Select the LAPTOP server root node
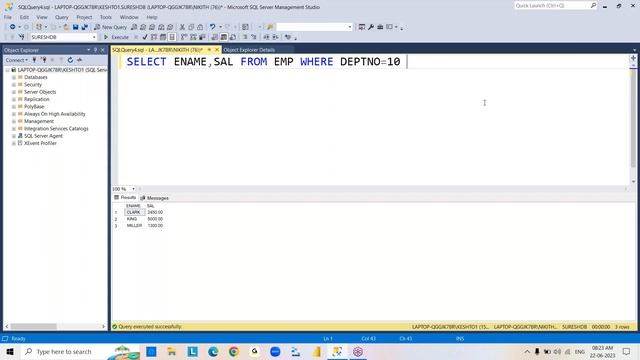This screenshot has width=640, height=360. coord(62,70)
